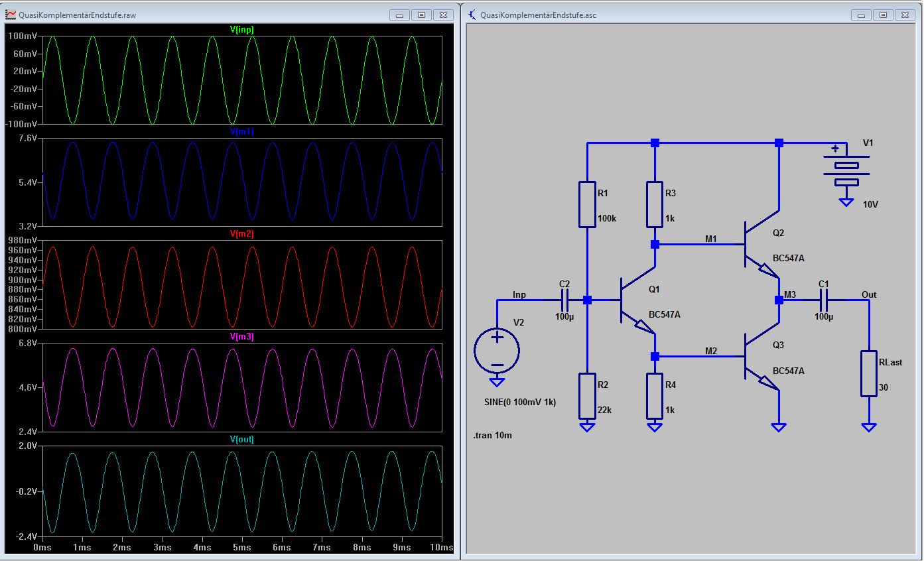The width and height of the screenshot is (924, 561).
Task: Select resistor R3 1k symbol
Action: [655, 204]
